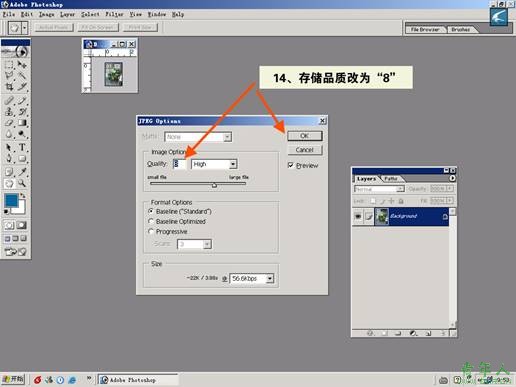Choose Progressive format option
Screen dimensions: 516x387
151,231
